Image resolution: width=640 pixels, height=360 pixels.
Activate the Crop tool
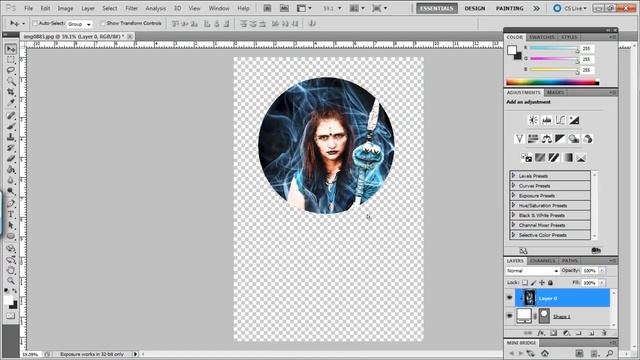[11, 92]
